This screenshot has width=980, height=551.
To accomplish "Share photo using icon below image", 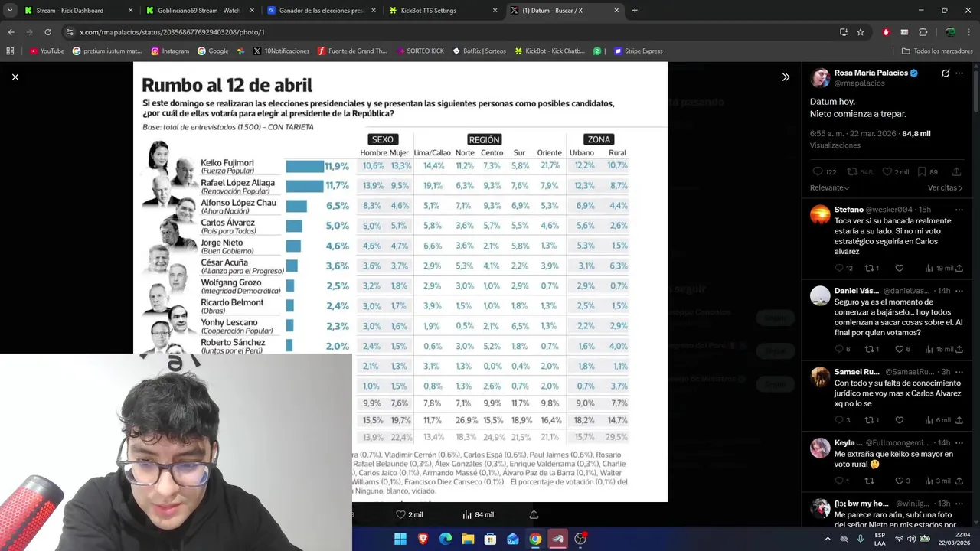I will pos(534,514).
